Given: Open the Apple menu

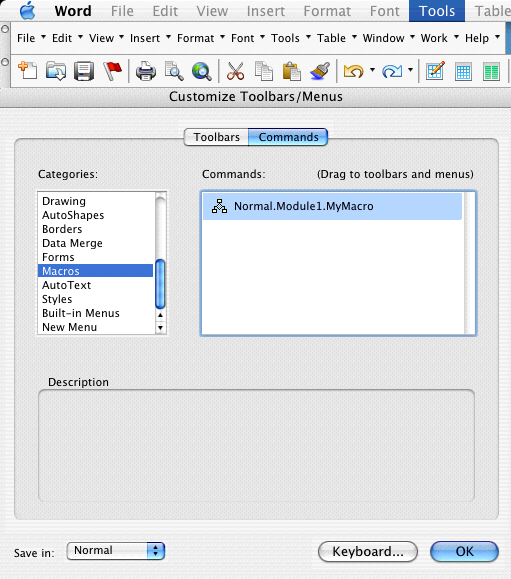Looking at the screenshot, I should (27, 10).
